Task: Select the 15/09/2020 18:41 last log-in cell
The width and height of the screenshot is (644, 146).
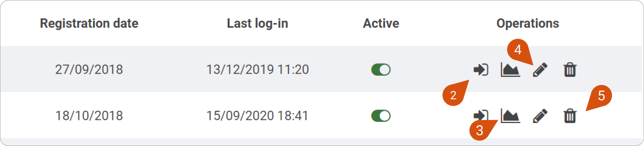Action: coord(257,116)
